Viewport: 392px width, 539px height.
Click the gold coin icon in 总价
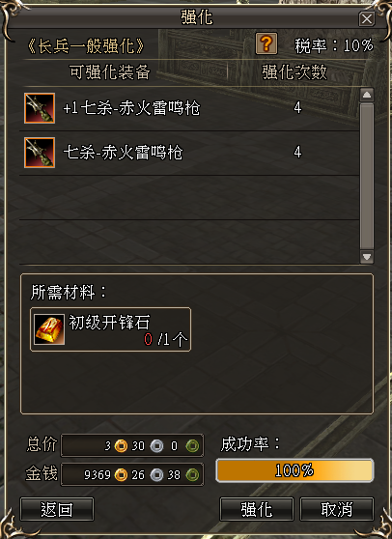[121, 446]
